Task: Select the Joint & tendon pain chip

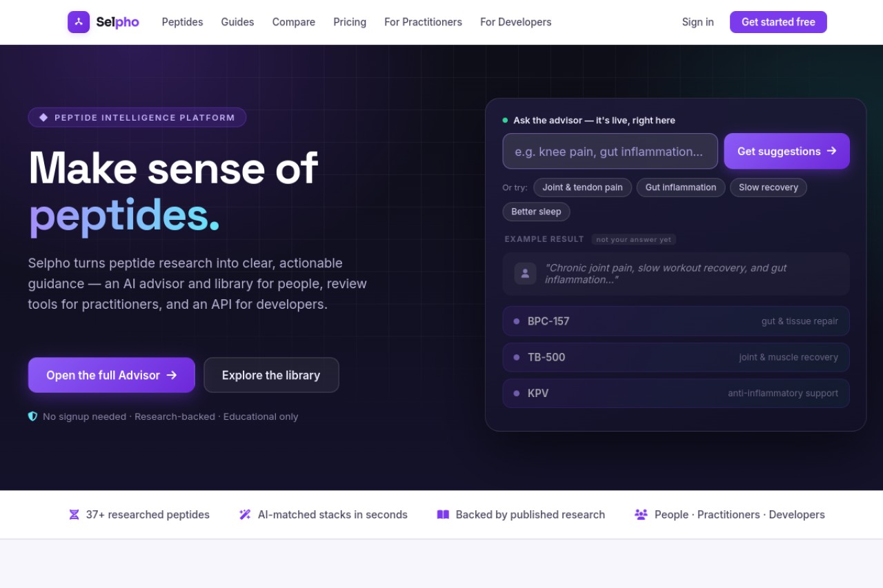Action: [582, 187]
